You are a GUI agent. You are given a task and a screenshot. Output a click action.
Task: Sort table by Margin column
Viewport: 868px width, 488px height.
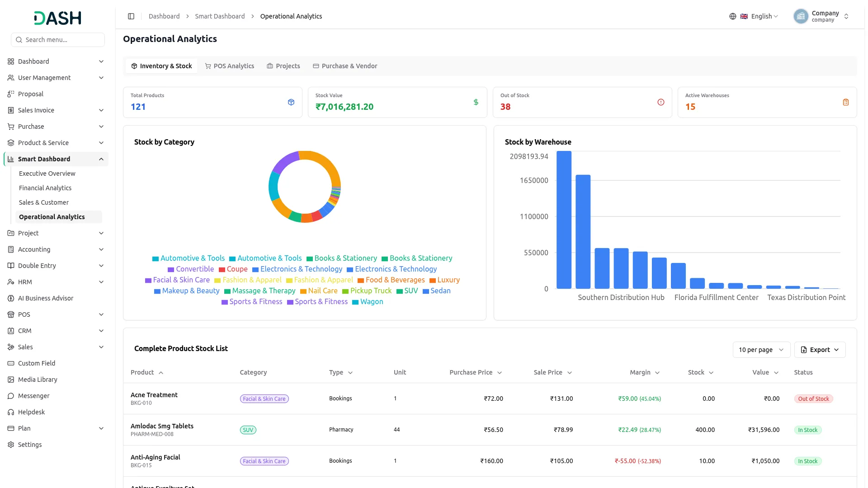(645, 372)
